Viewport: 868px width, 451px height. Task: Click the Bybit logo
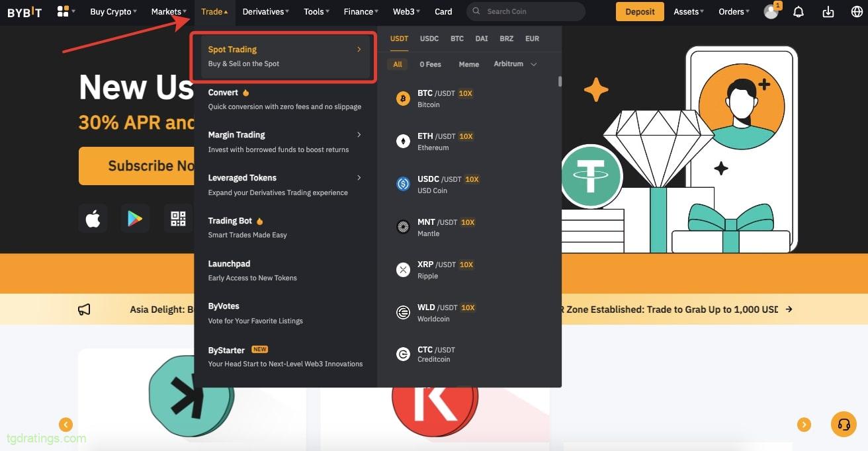click(24, 12)
